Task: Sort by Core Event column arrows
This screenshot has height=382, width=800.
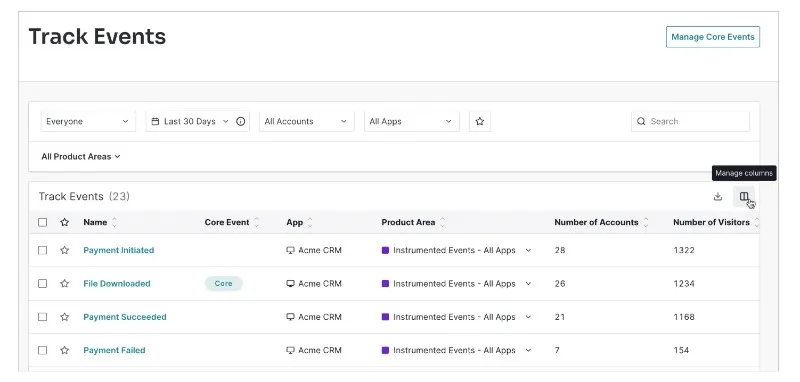Action: click(257, 222)
